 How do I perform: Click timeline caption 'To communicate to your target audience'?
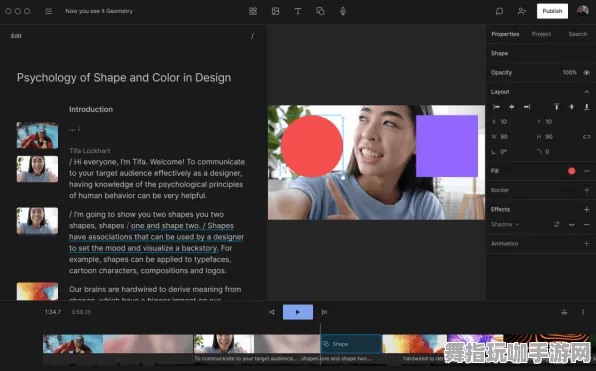(246, 358)
